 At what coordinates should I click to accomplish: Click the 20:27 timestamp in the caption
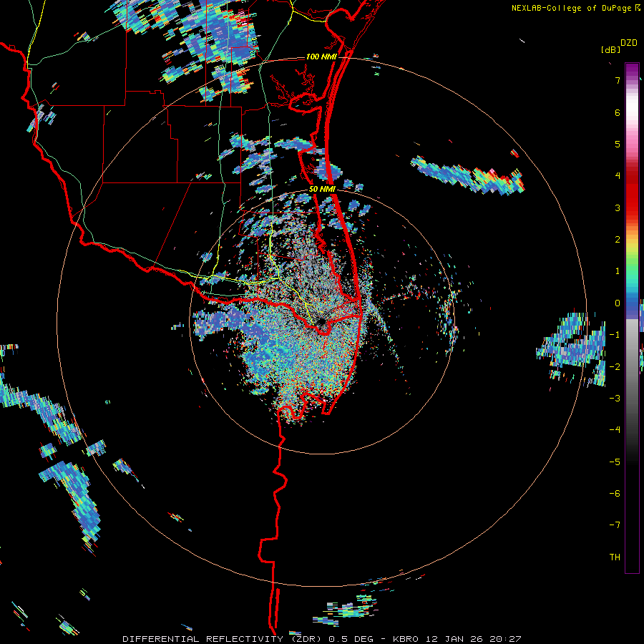(x=505, y=639)
